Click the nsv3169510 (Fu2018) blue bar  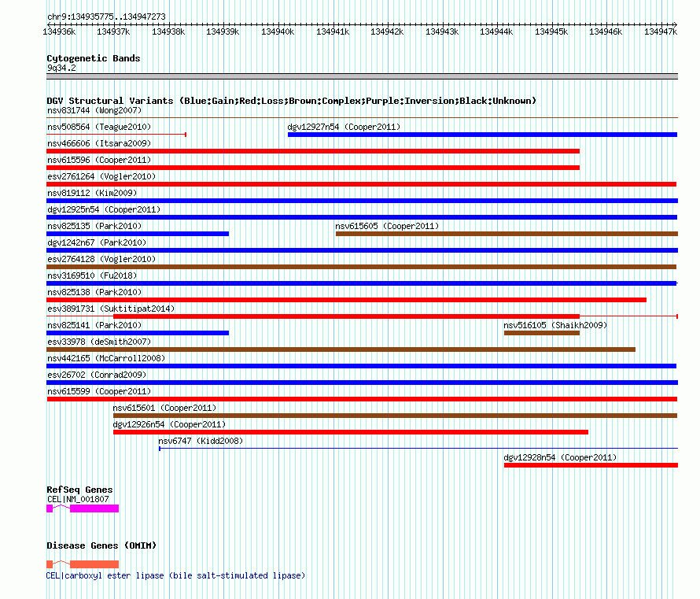362,283
